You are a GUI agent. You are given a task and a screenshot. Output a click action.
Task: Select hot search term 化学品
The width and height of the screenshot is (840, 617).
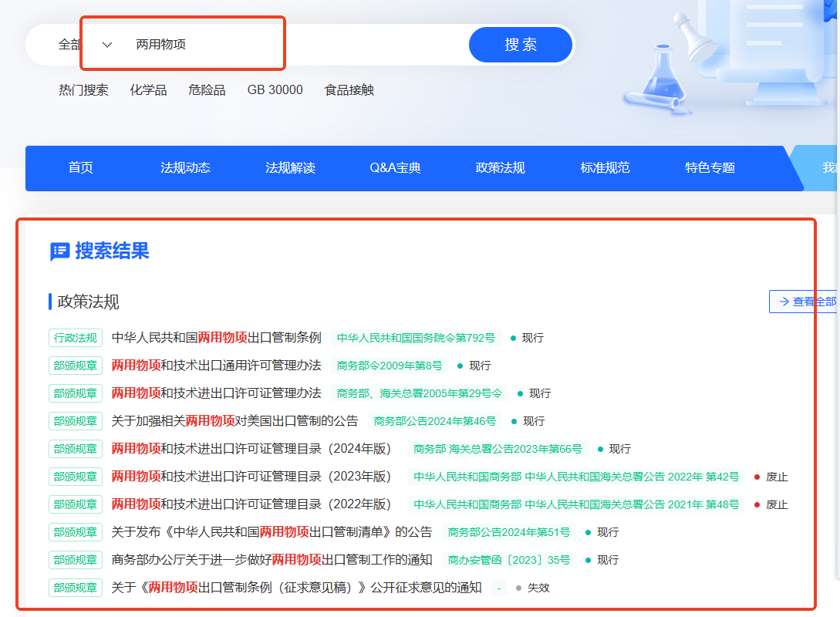pos(148,90)
